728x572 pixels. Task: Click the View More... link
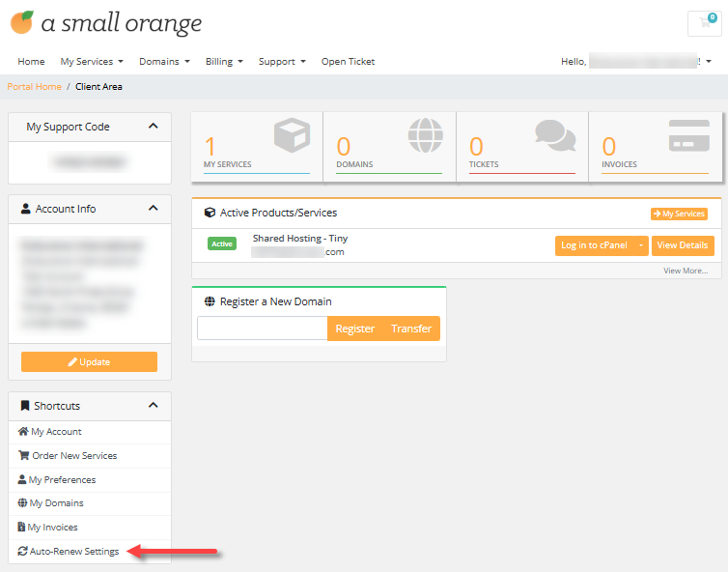[686, 271]
